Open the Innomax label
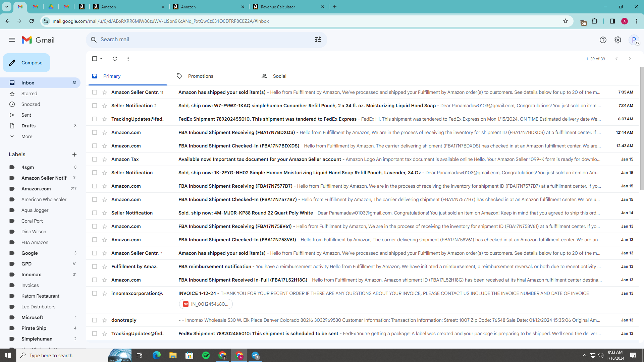The image size is (644, 362). [x=40, y=275]
